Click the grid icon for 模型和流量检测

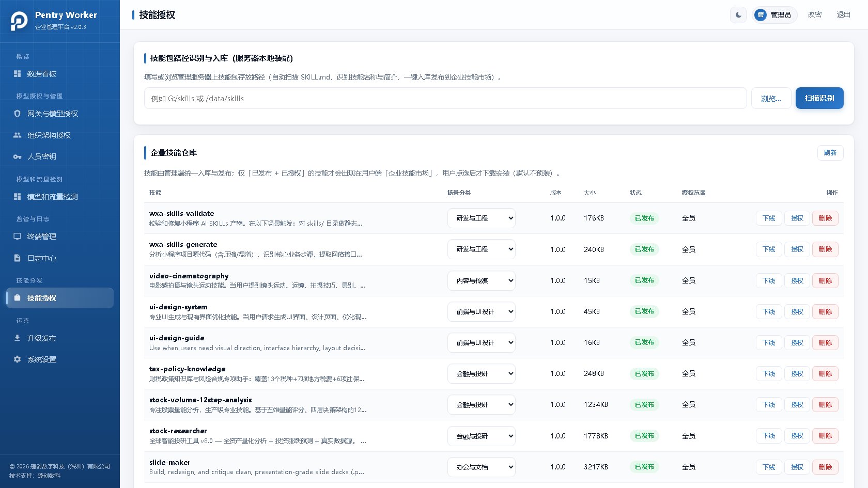17,197
